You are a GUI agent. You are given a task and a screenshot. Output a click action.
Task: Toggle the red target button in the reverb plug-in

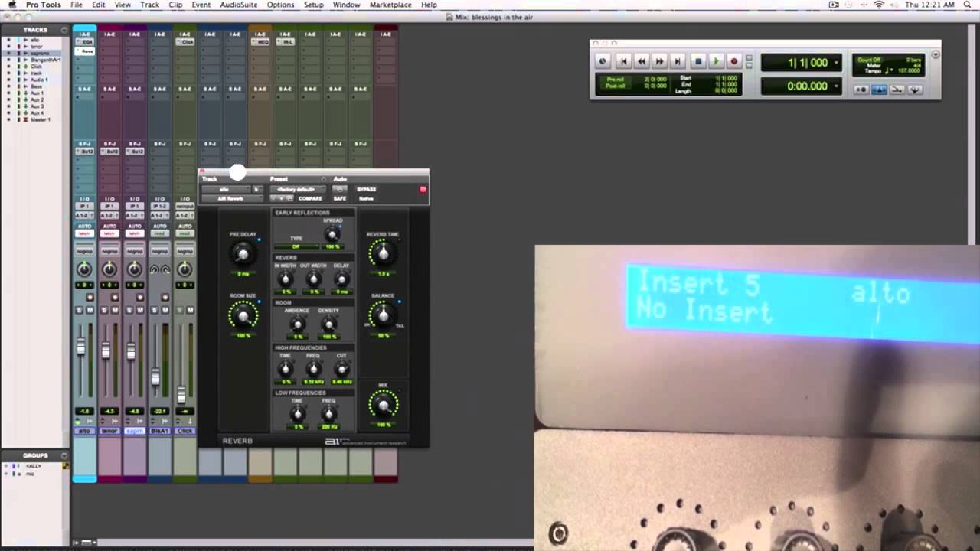tap(423, 189)
